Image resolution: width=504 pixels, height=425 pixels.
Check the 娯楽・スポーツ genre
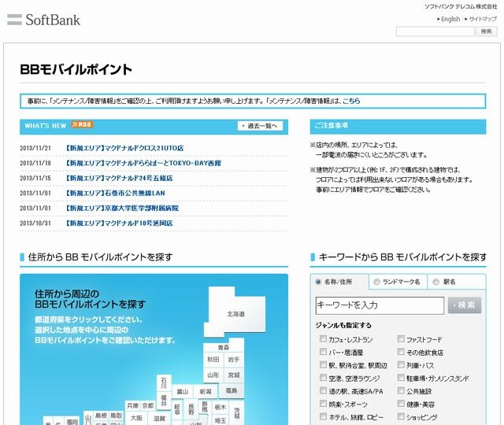(324, 404)
